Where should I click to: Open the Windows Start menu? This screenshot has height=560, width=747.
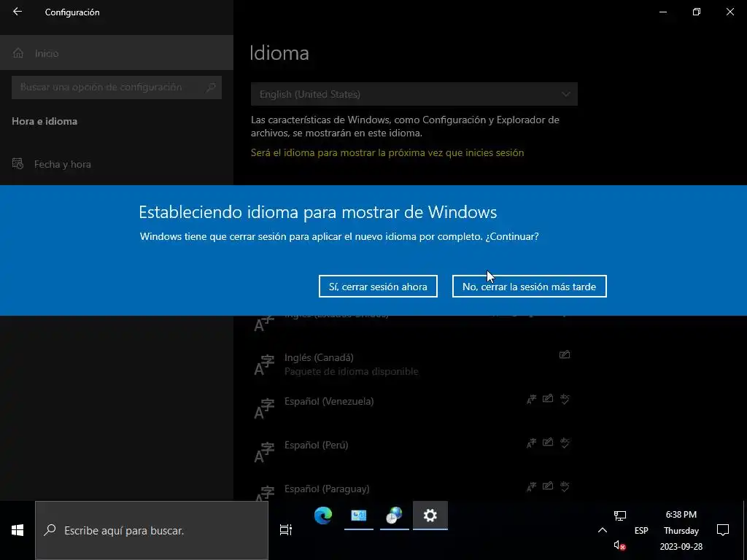pos(18,530)
